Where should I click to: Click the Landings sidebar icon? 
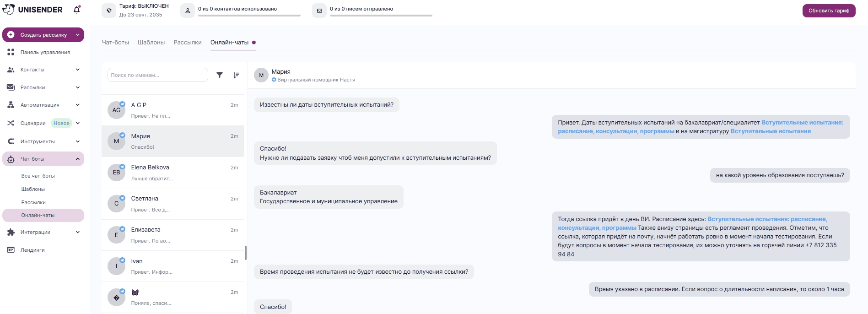(x=11, y=250)
